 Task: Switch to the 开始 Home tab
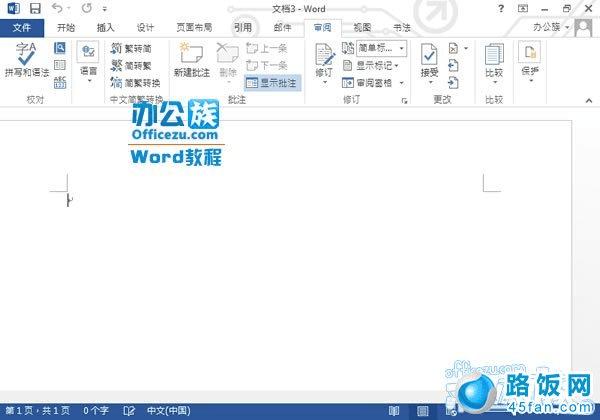point(66,28)
